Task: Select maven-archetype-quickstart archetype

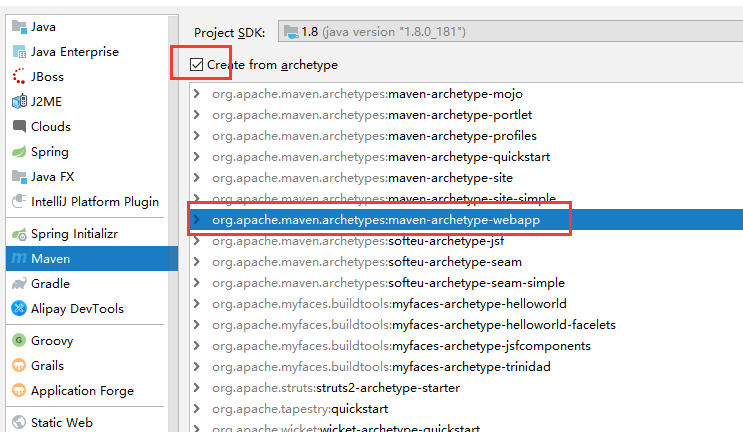Action: tap(381, 157)
